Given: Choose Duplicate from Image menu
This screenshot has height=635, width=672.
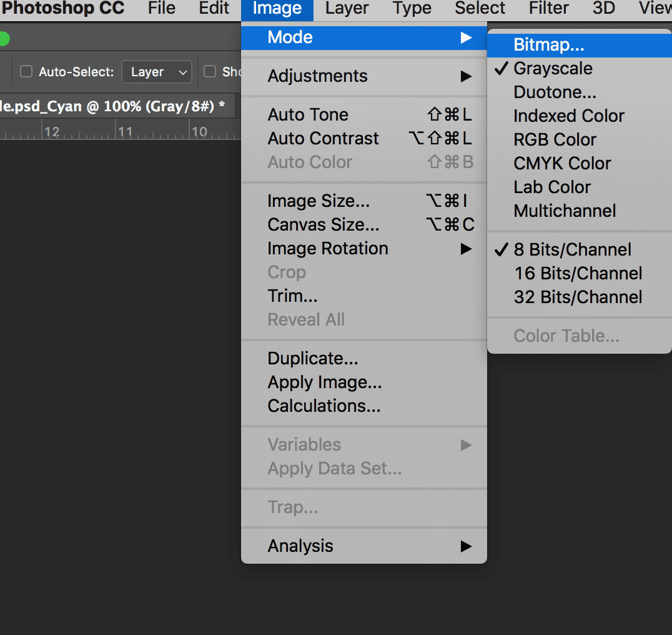Looking at the screenshot, I should coord(364,359).
